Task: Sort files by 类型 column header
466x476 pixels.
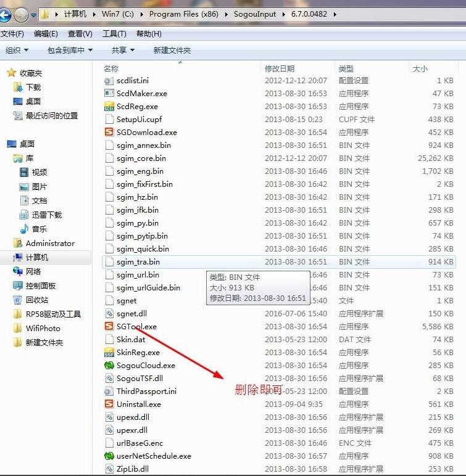Action: click(x=372, y=68)
